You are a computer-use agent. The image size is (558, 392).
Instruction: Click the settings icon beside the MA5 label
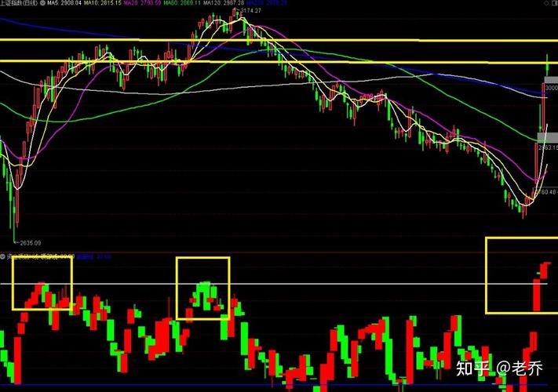pyautogui.click(x=42, y=4)
